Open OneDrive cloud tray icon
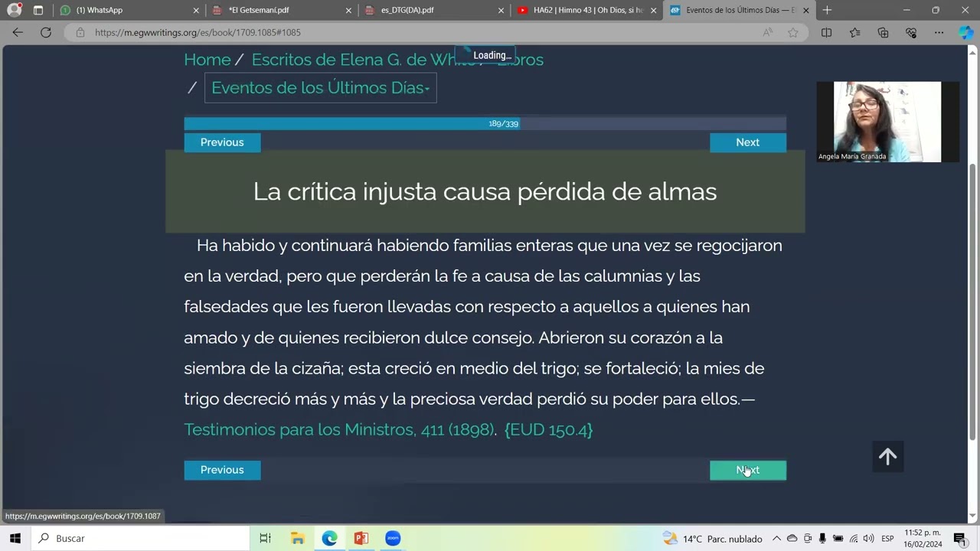Viewport: 980px width, 551px height. pos(792,538)
